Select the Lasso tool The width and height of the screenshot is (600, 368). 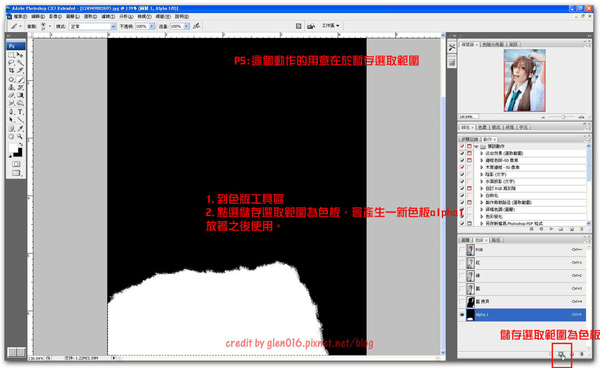(11, 63)
